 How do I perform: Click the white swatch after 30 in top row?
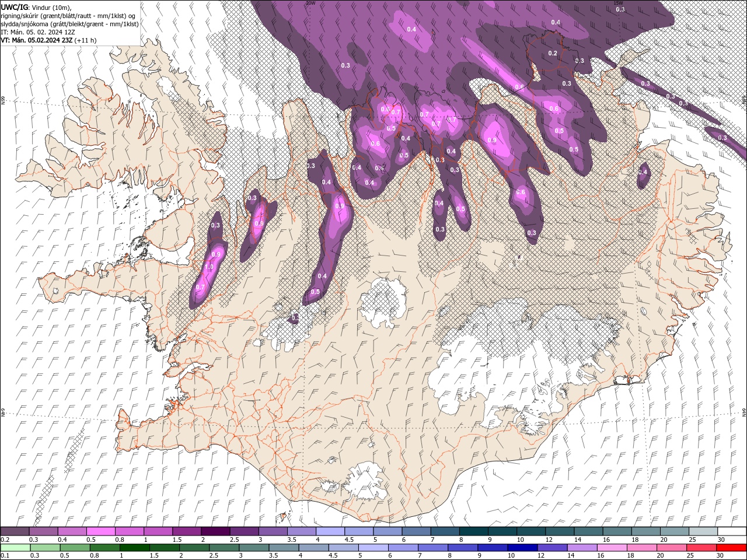(732, 531)
